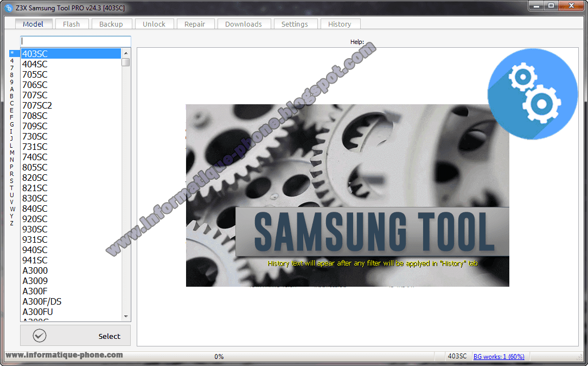The image size is (588, 366).
Task: Click the Z3X app icon in title bar
Action: click(x=8, y=8)
